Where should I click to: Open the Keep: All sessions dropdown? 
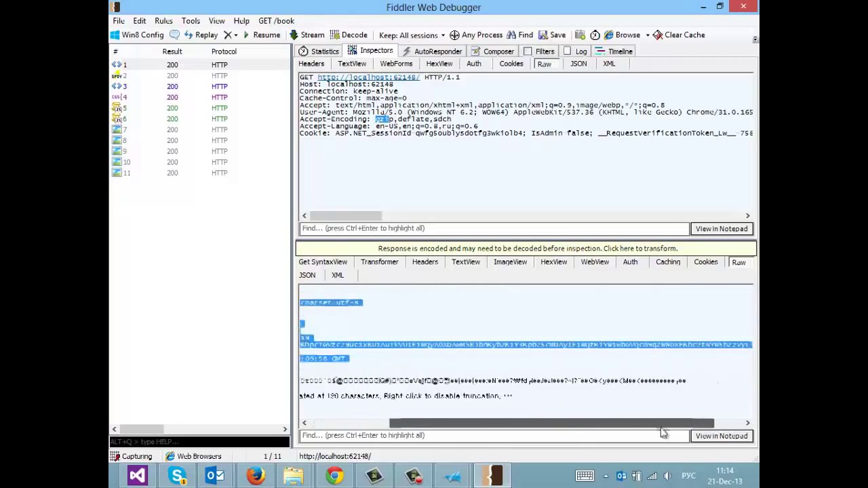412,35
